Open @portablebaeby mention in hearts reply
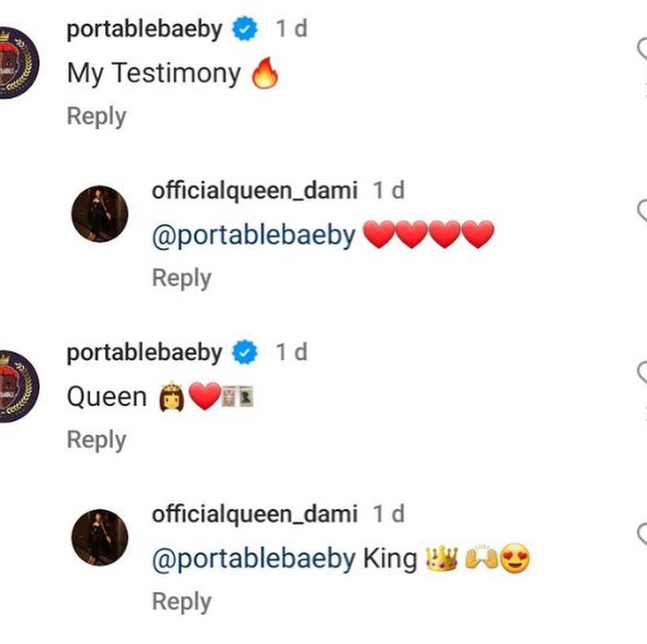Image resolution: width=647 pixels, height=644 pixels. click(254, 236)
